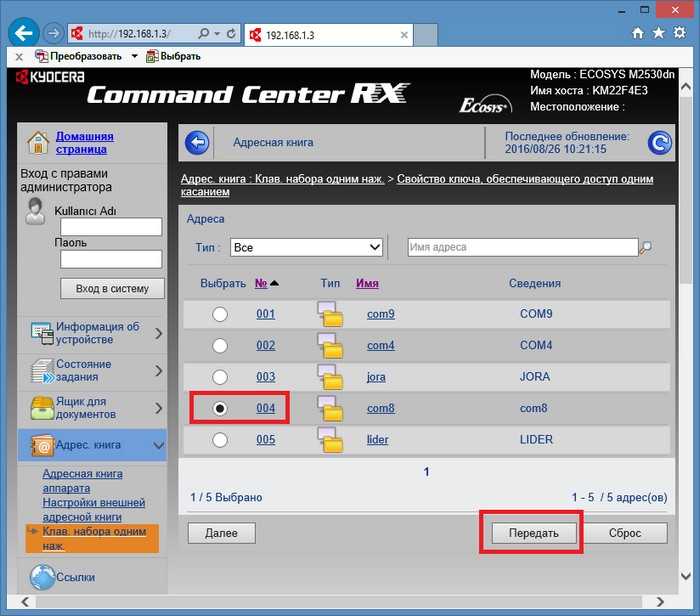Viewport: 700px width, 616px height.
Task: Select the radio button for address 001
Action: coord(220,314)
